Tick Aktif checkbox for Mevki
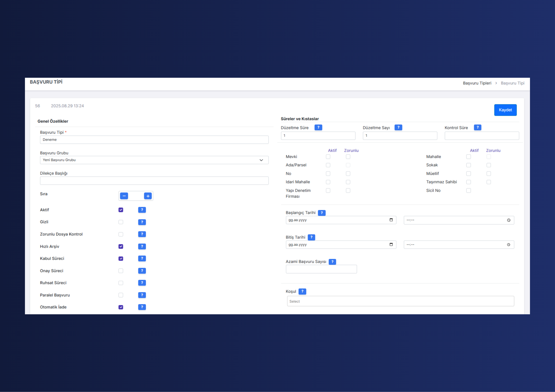Image resolution: width=555 pixels, height=392 pixels. coord(328,157)
